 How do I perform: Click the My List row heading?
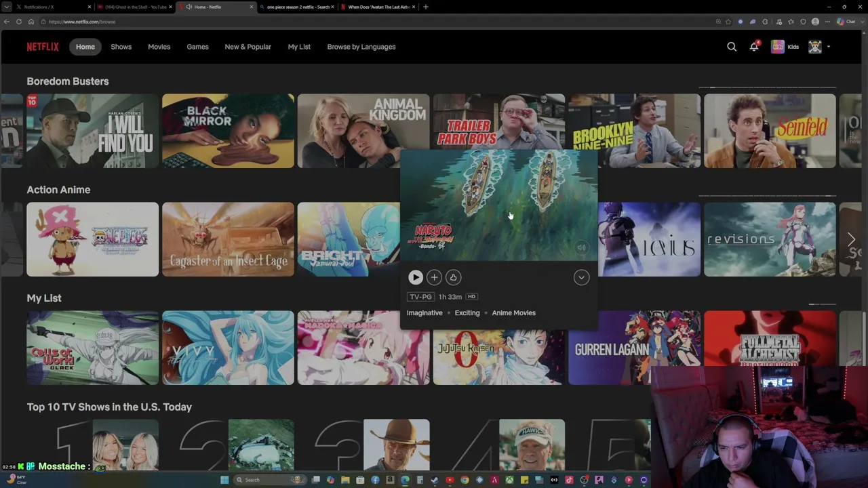pos(44,298)
